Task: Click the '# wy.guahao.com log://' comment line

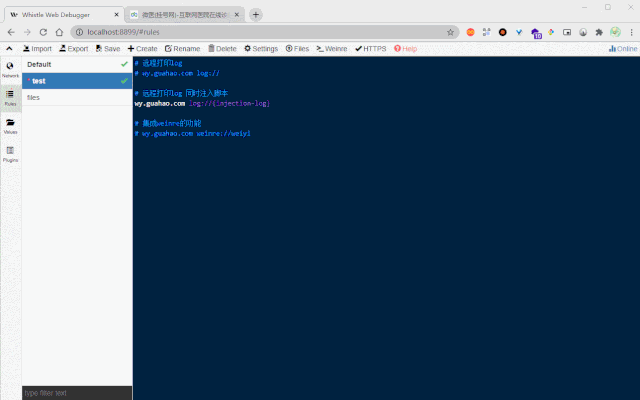Action: click(x=177, y=73)
